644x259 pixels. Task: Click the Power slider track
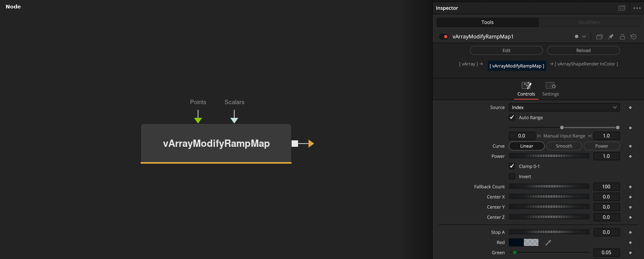pyautogui.click(x=549, y=156)
